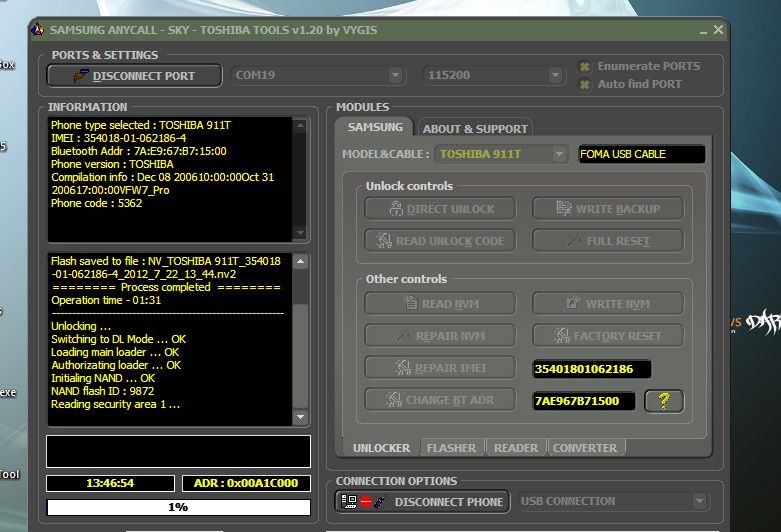
Task: Click the REPAIR NVM button
Action: click(440, 336)
